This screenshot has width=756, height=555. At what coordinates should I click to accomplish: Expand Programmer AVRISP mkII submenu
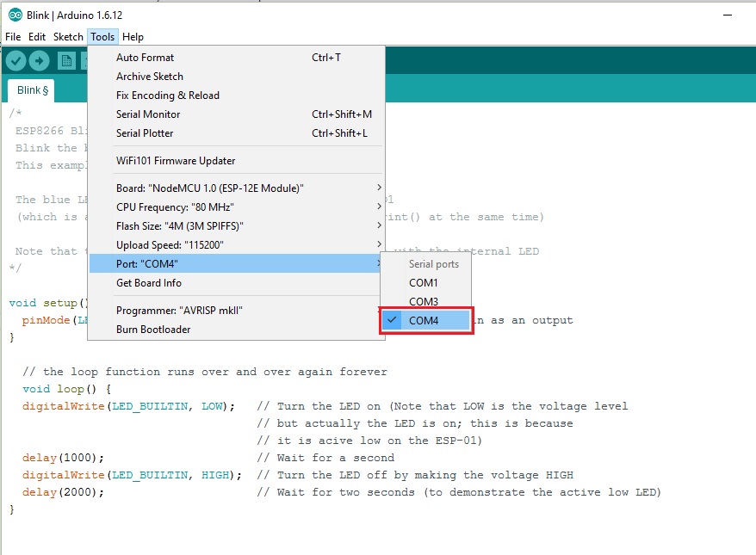(x=236, y=311)
